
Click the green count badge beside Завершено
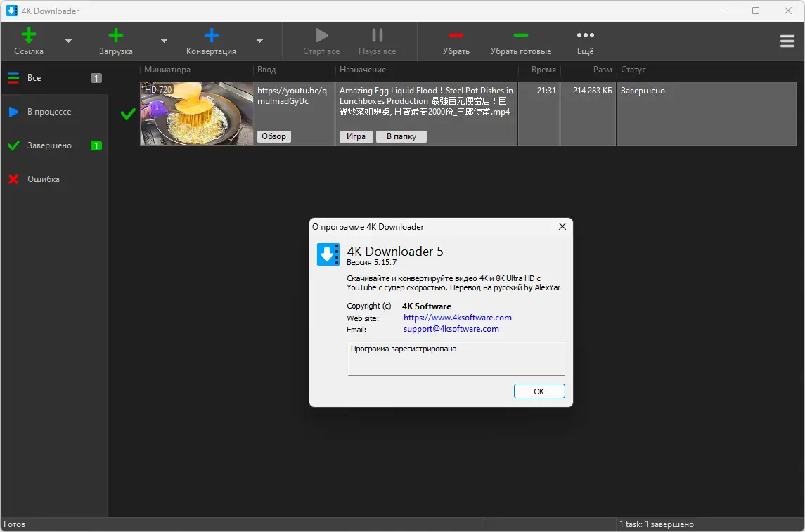point(96,145)
